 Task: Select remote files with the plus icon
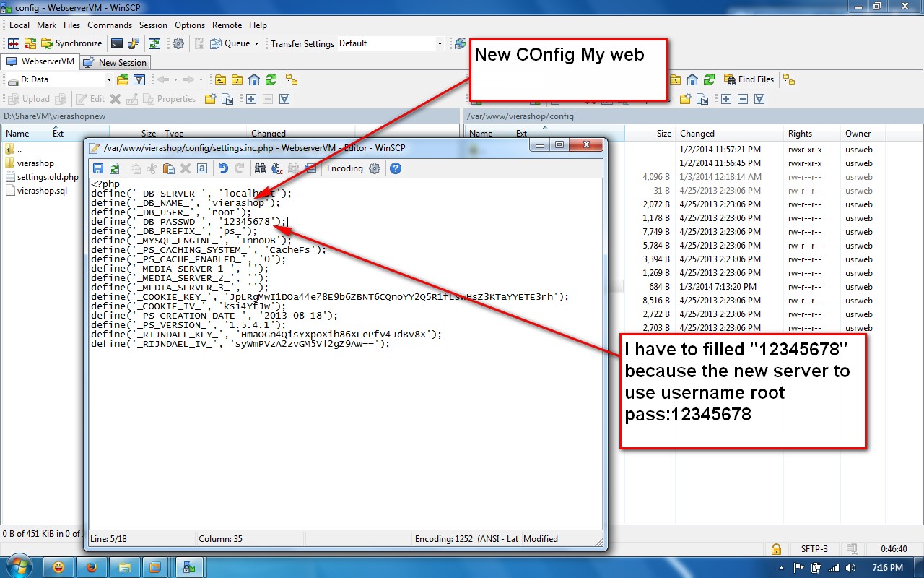(726, 99)
